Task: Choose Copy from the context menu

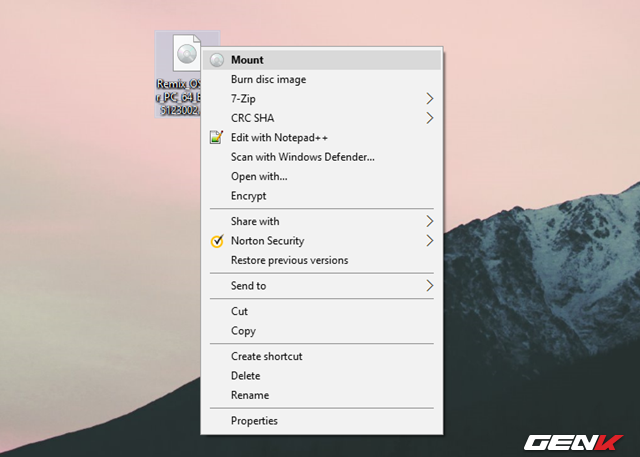Action: pos(322,331)
